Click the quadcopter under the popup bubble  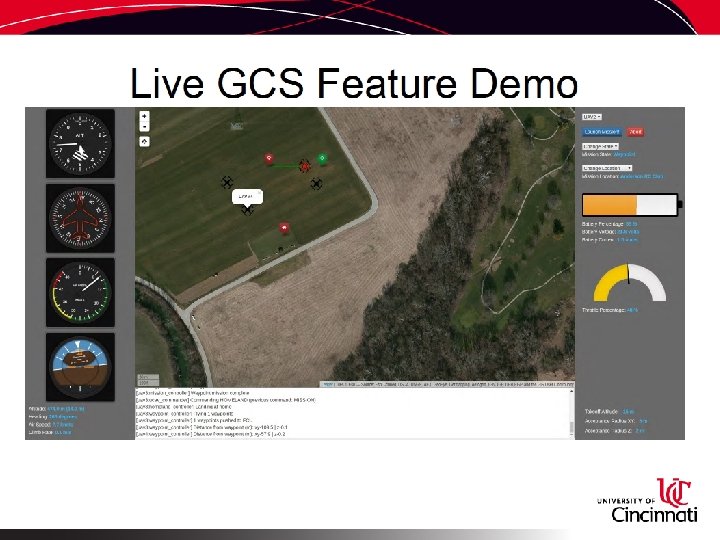(x=247, y=210)
